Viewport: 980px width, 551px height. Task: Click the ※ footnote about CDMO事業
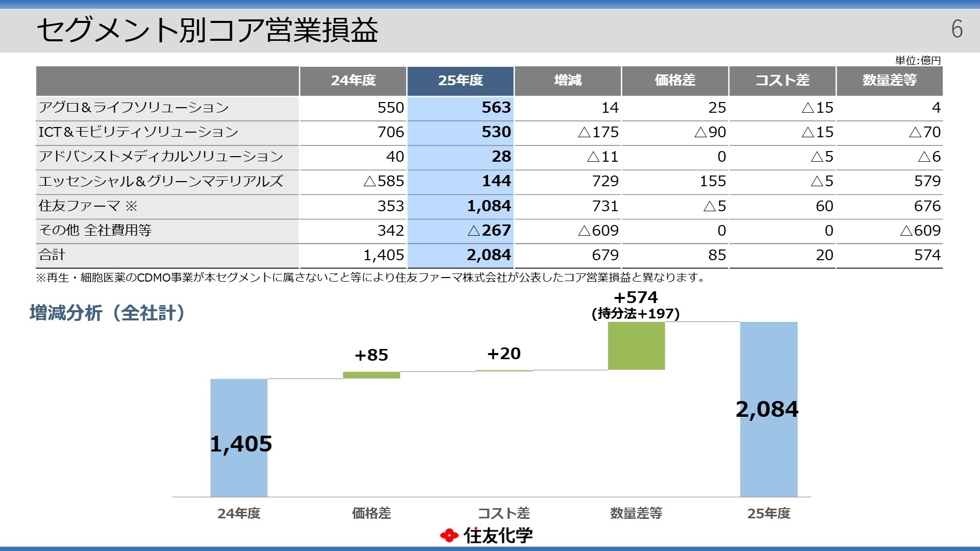point(371,278)
